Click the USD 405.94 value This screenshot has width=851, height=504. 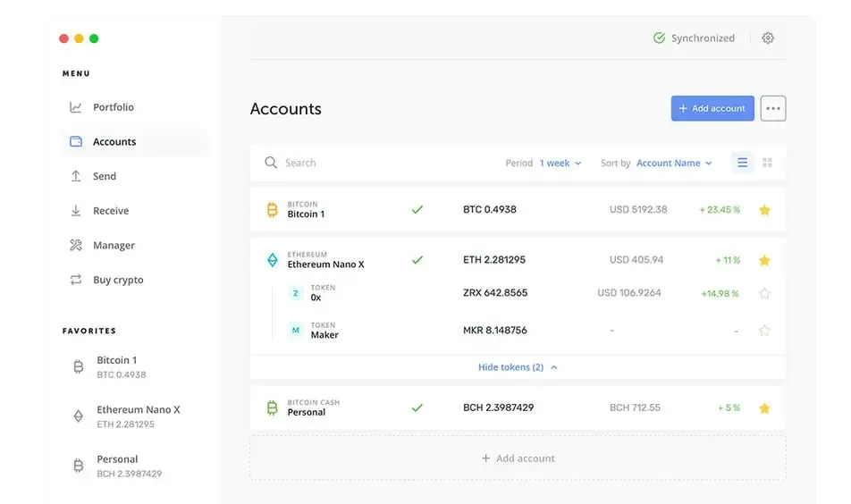click(x=636, y=260)
